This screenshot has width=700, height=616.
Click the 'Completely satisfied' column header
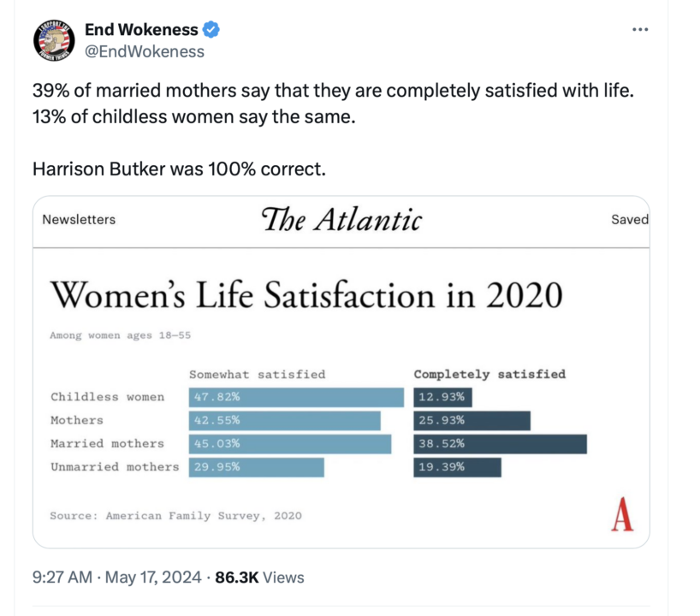[489, 374]
